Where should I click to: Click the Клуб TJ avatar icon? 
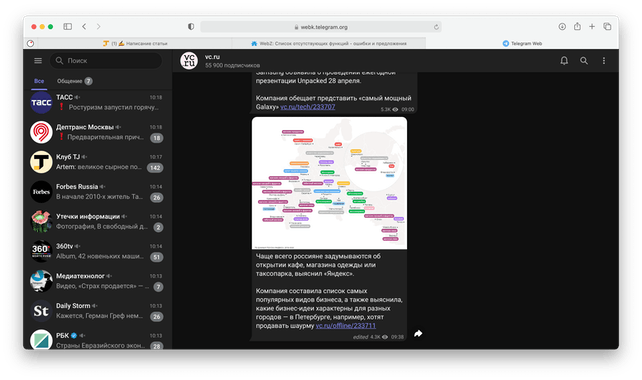41,162
